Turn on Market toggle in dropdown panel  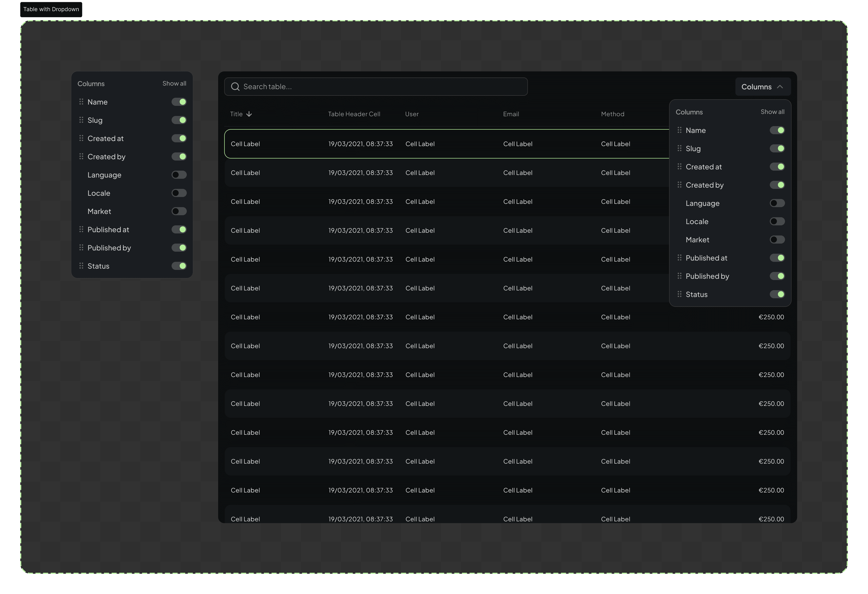[777, 240]
